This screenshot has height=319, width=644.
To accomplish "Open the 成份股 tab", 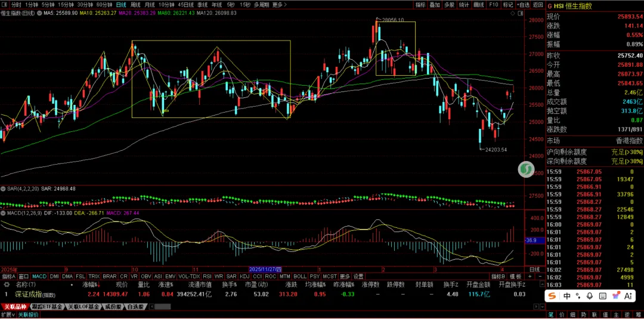I will pyautogui.click(x=113, y=306).
